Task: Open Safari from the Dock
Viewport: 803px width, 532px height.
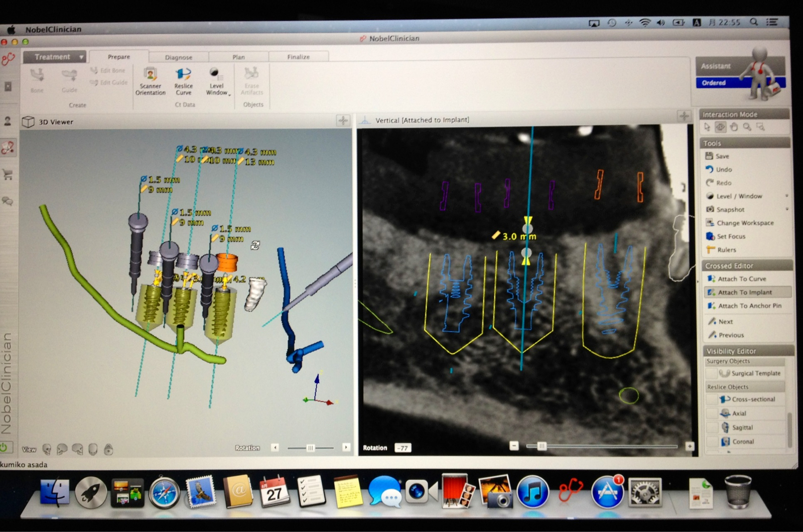Action: tap(164, 492)
